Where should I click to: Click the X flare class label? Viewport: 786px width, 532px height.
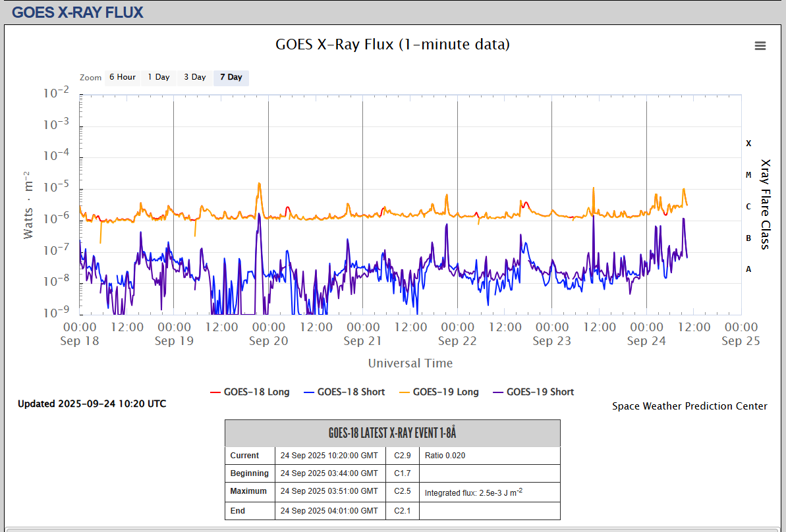pyautogui.click(x=748, y=144)
